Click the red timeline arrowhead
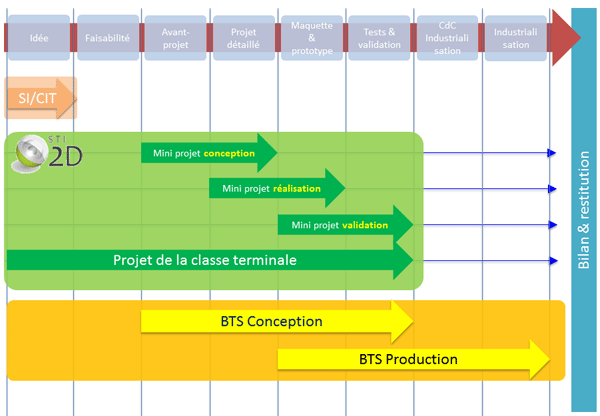 pyautogui.click(x=565, y=39)
